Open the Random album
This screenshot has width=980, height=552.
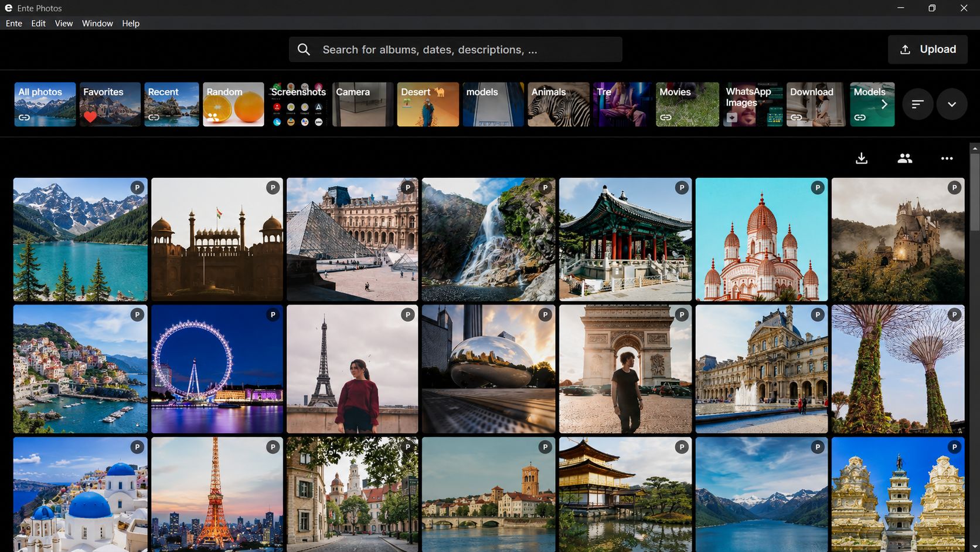233,104
